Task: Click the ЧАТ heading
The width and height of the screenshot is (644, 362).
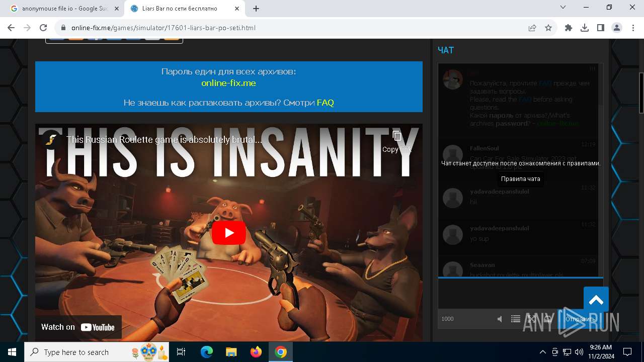Action: [446, 50]
